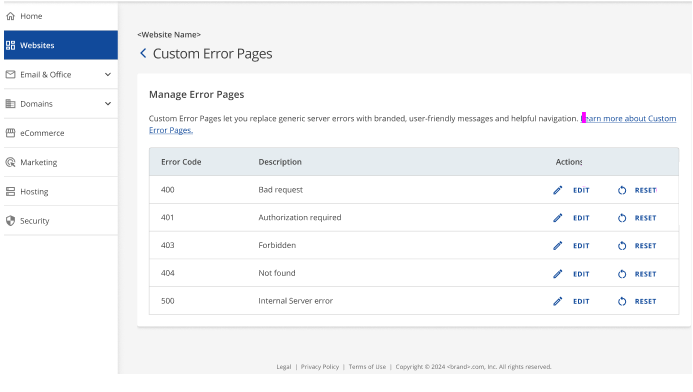Click error code 400 cell
This screenshot has width=693, height=392.
coord(168,190)
